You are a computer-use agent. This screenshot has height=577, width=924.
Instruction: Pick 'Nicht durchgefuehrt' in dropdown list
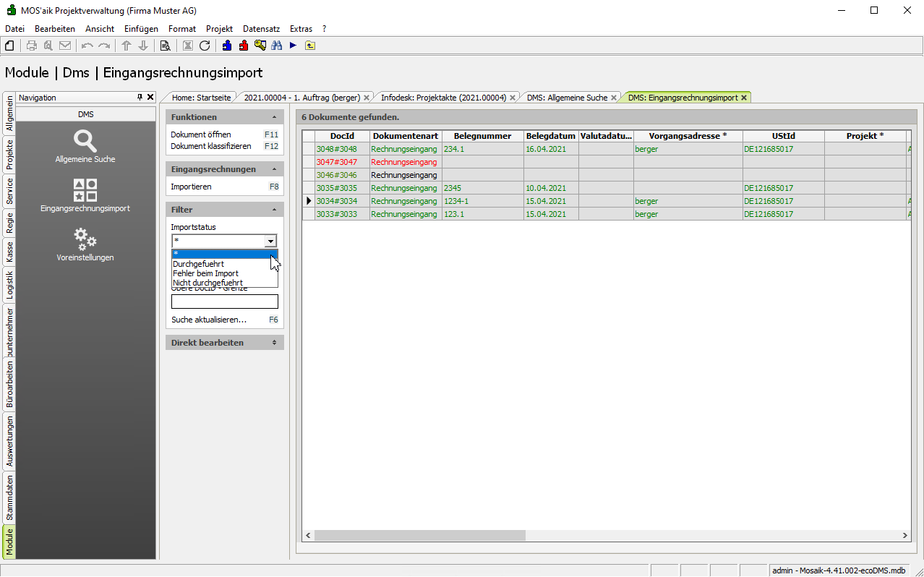(x=208, y=283)
